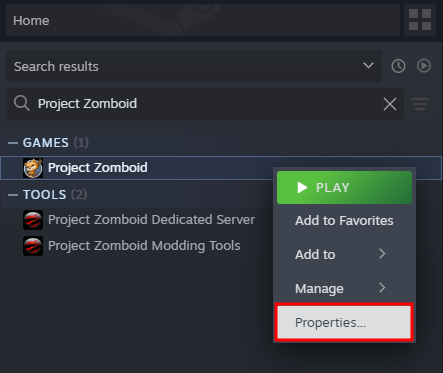
Task: Select the Project Zomboid game icon
Action: point(33,168)
